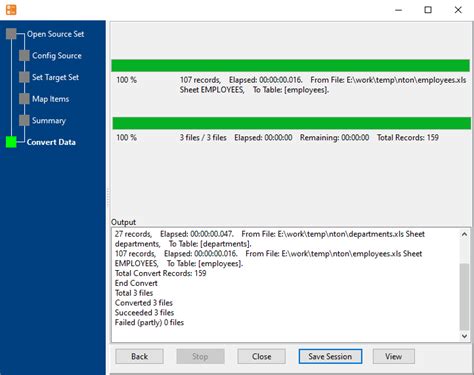
Task: Select the Convert Data step
Action: click(51, 142)
